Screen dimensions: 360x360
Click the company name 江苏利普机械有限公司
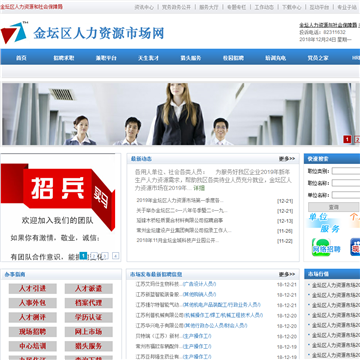[x=159, y=315]
